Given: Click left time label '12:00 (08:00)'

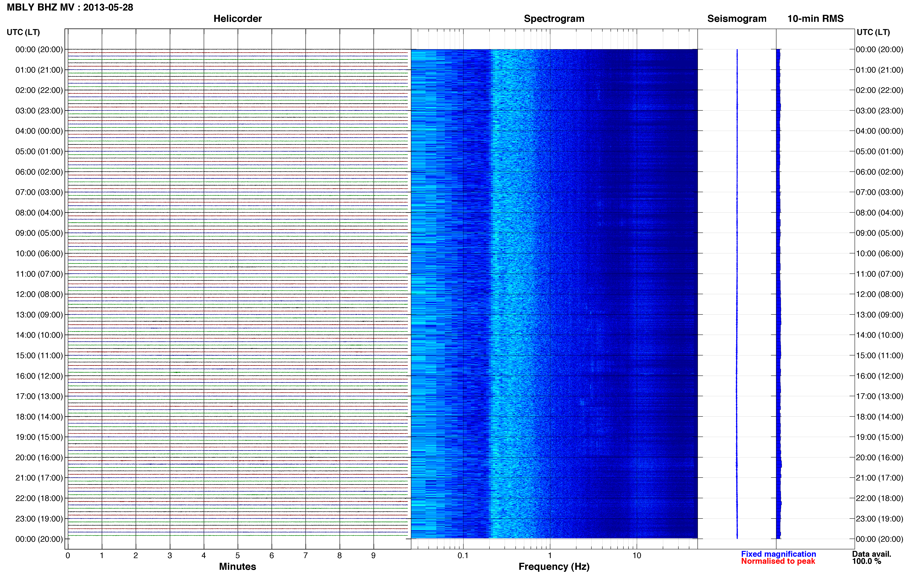Looking at the screenshot, I should click(x=39, y=294).
